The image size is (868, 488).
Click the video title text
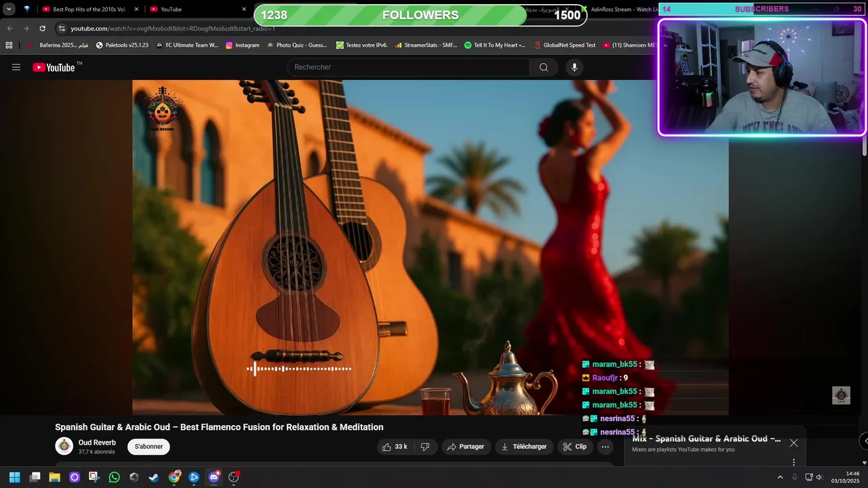pos(219,427)
